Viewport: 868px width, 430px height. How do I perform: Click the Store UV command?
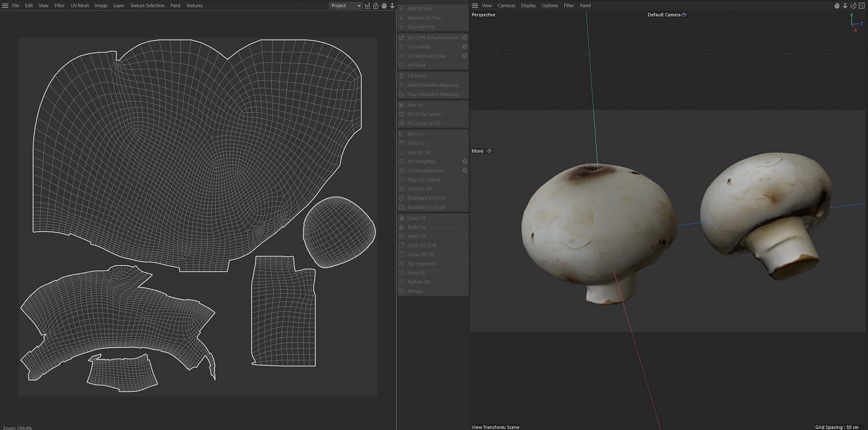click(433, 273)
